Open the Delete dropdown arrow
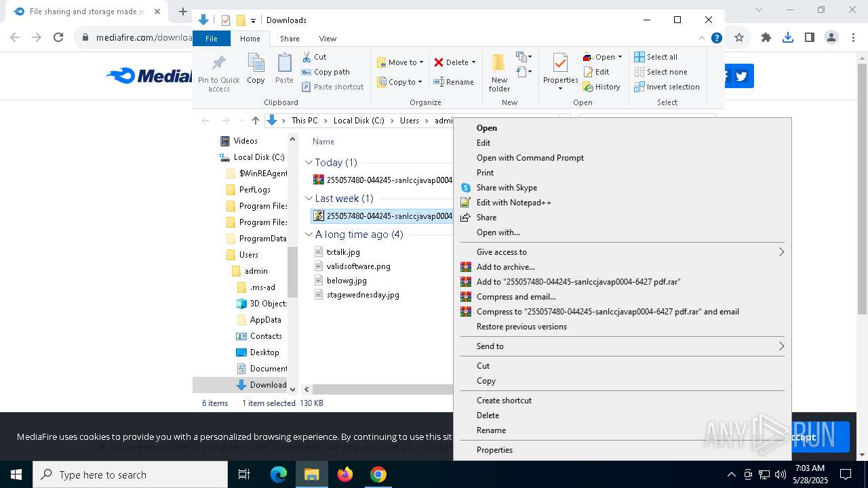 [x=473, y=62]
